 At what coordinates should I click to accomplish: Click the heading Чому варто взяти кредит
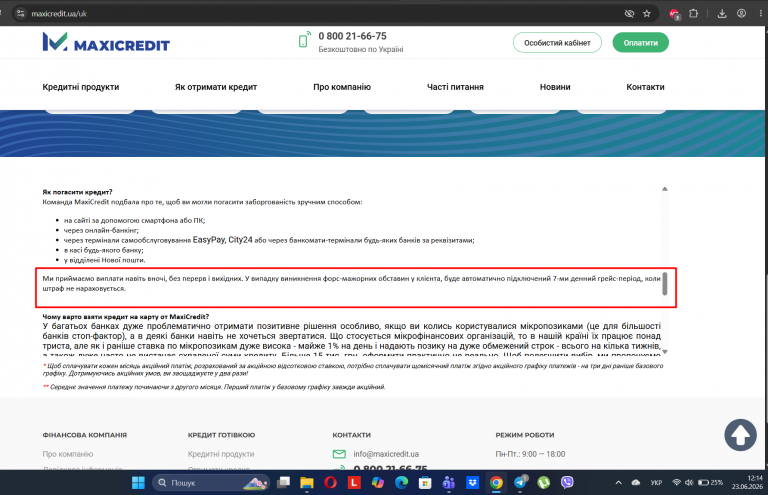[125, 317]
